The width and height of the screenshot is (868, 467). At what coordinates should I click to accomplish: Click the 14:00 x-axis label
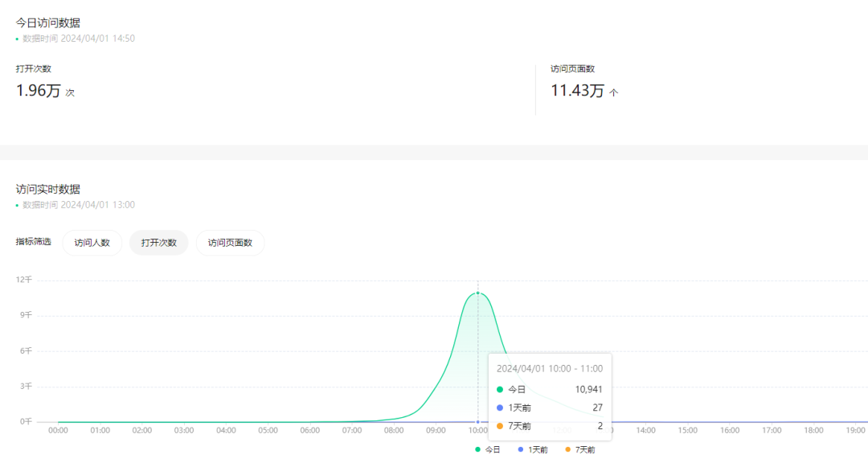pyautogui.click(x=645, y=431)
